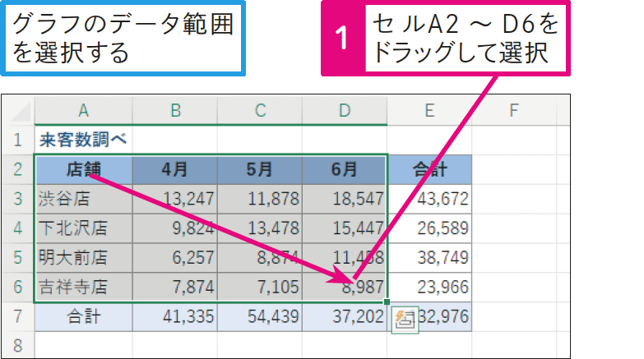The image size is (644, 359).
Task: Click the 渋谷店 cell
Action: pos(83,199)
